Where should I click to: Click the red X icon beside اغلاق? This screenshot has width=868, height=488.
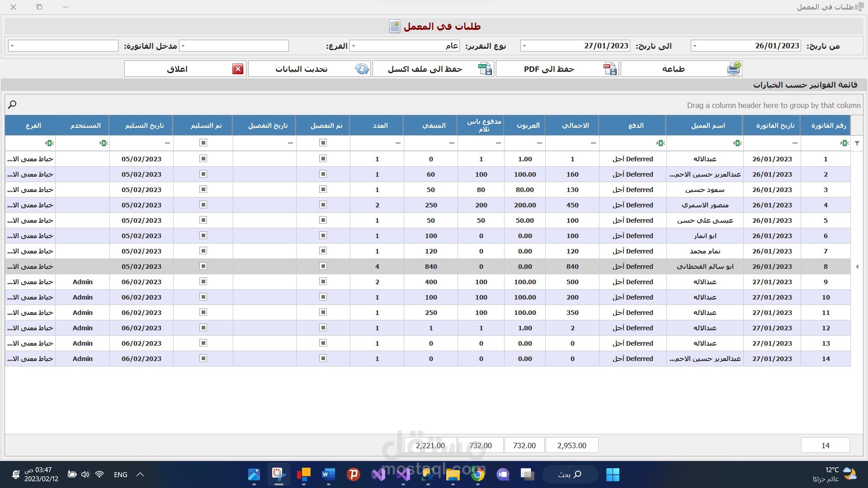coord(238,69)
